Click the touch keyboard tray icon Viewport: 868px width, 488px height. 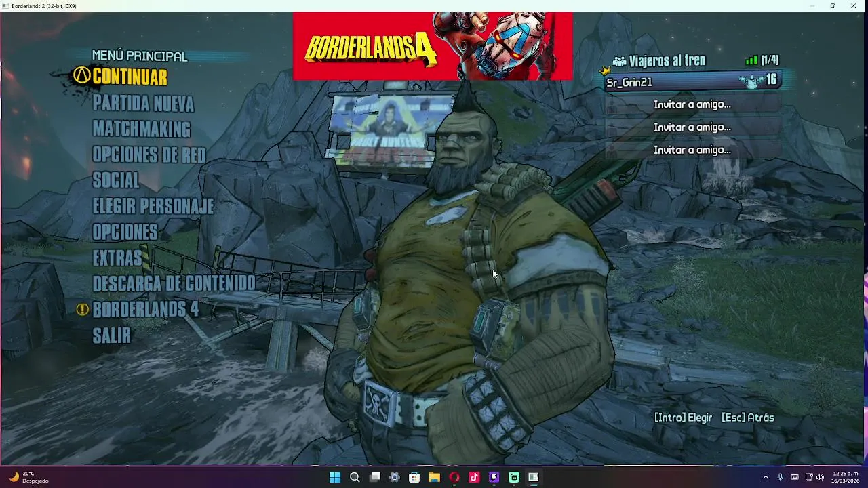pyautogui.click(x=795, y=477)
